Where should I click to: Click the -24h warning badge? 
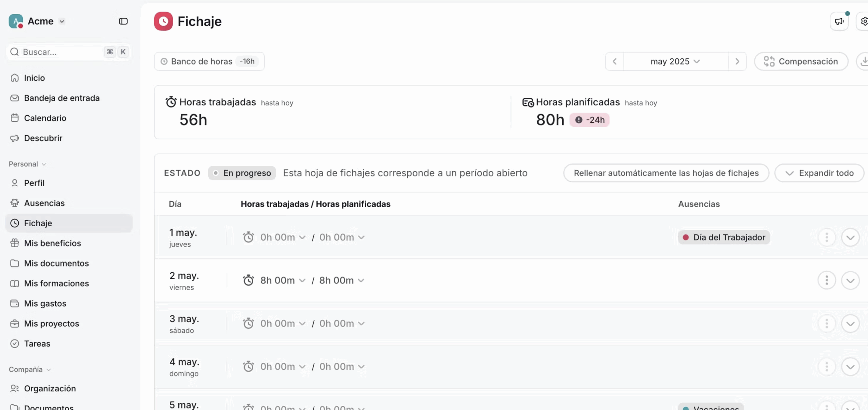tap(589, 120)
